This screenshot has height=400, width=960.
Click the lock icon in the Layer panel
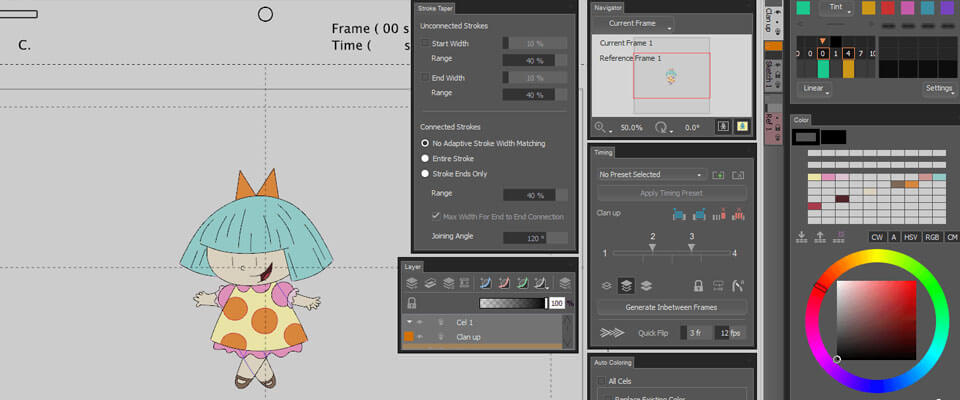click(x=411, y=303)
